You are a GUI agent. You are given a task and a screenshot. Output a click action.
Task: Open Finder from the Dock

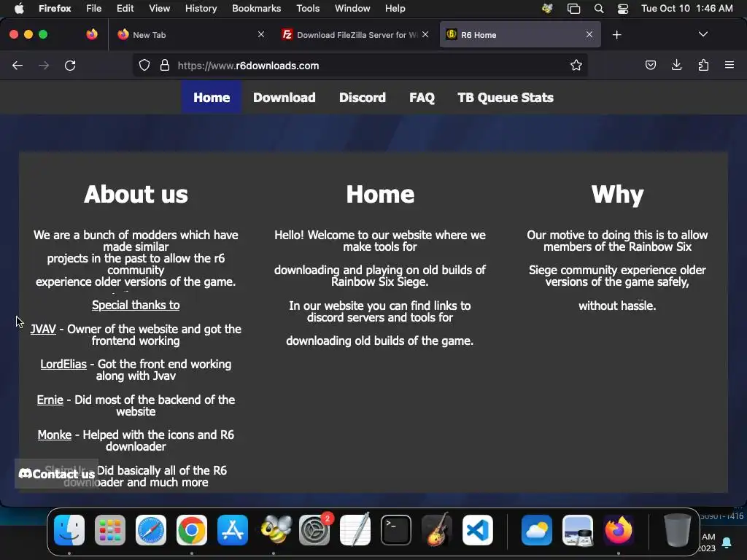69,530
